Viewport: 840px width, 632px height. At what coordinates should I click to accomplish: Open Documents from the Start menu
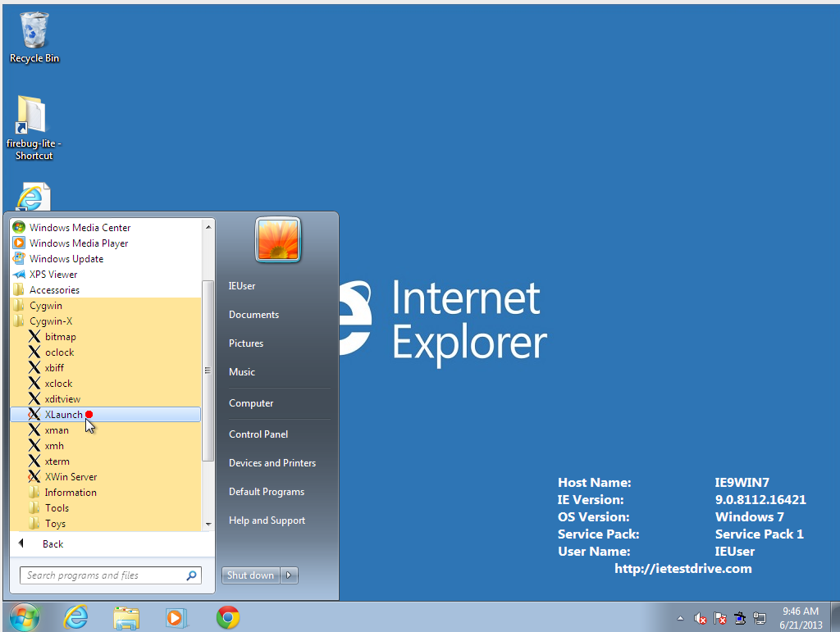(x=253, y=315)
